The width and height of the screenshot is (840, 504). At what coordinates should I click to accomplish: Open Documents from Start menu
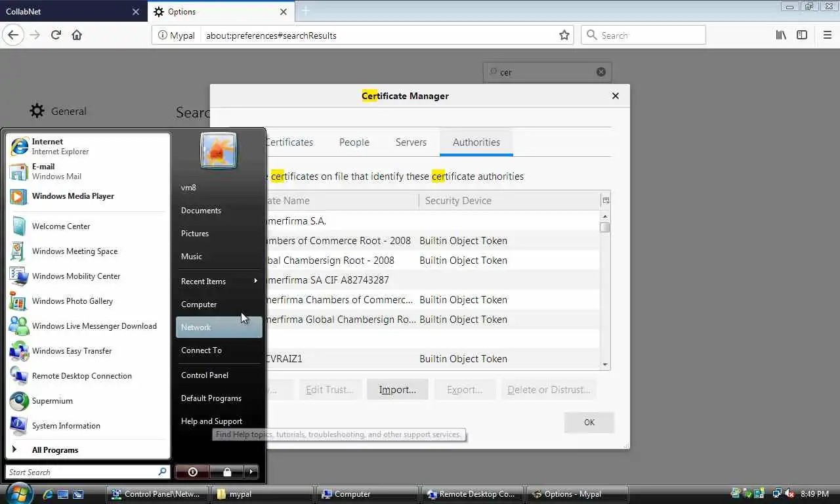(x=219, y=210)
